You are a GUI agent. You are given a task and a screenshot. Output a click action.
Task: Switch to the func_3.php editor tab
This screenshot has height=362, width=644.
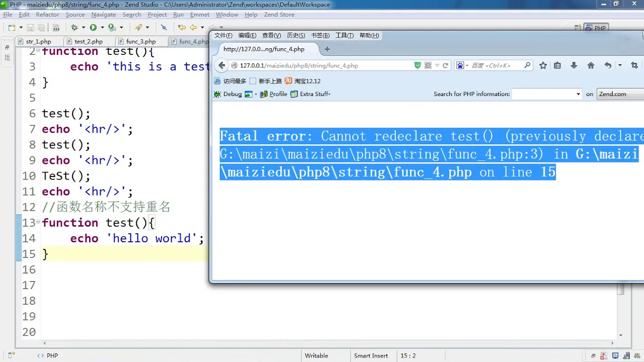141,42
